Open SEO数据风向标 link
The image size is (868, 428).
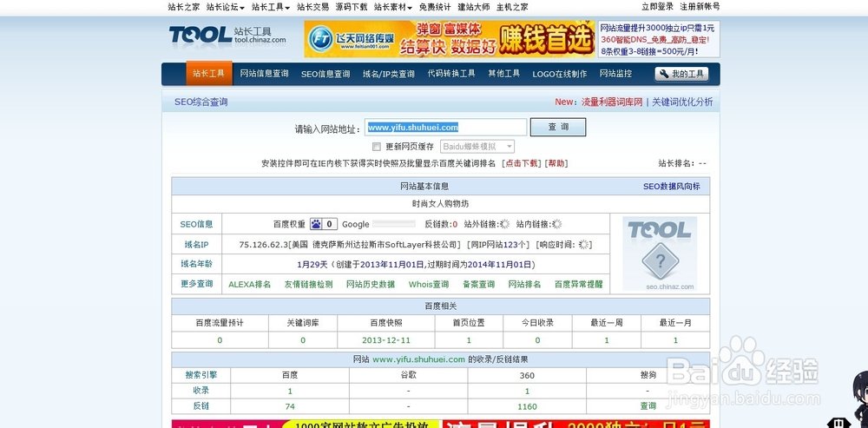(x=672, y=187)
